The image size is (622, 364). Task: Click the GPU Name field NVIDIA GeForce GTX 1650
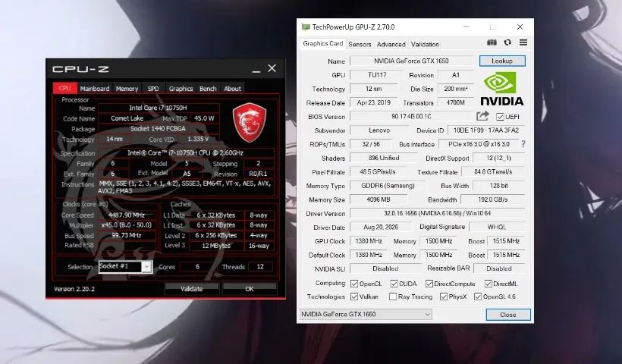click(411, 61)
